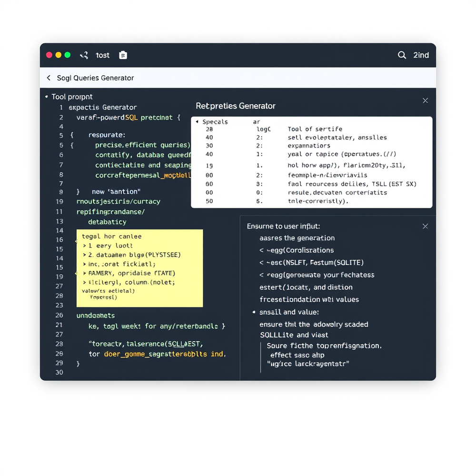Image resolution: width=476 pixels, height=476 pixels.
Task: Click the red traffic light icon
Action: [x=49, y=55]
